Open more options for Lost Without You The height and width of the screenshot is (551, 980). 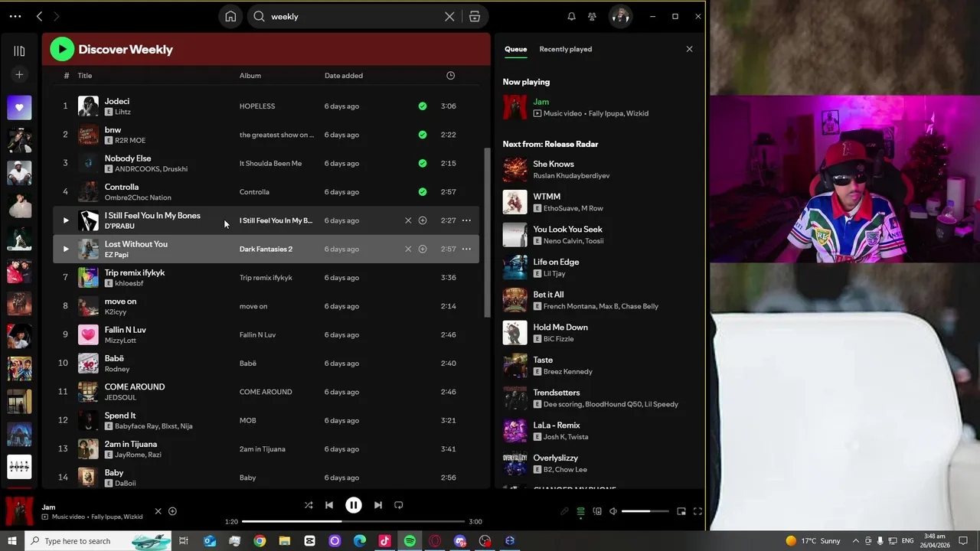pos(466,249)
